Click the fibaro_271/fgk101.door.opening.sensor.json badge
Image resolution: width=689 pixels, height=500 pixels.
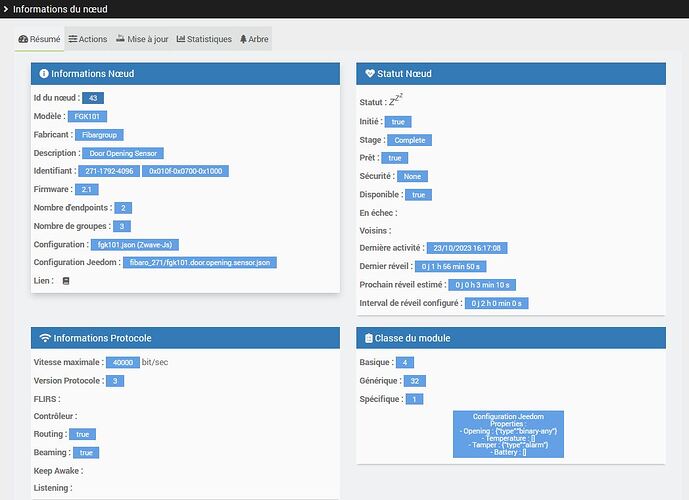point(200,263)
